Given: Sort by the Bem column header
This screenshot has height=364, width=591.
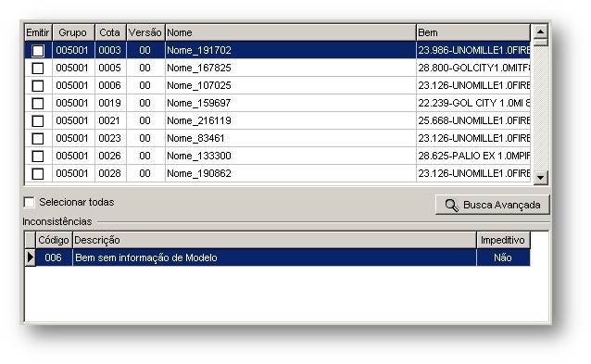Looking at the screenshot, I should 473,32.
